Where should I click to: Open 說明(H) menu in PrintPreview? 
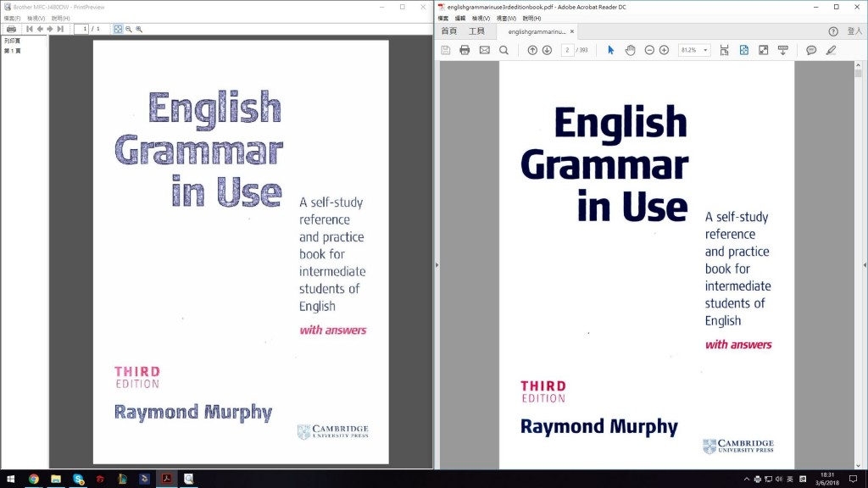tap(60, 19)
